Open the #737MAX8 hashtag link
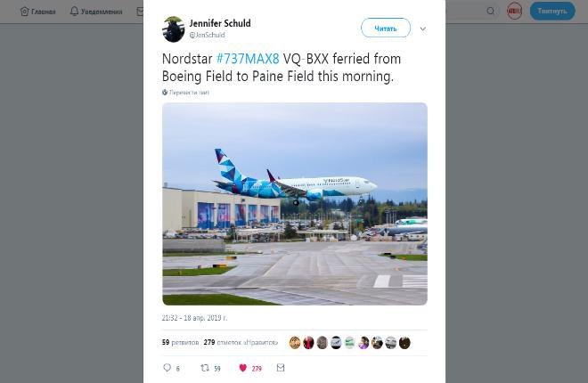This screenshot has width=588, height=383. pyautogui.click(x=248, y=60)
